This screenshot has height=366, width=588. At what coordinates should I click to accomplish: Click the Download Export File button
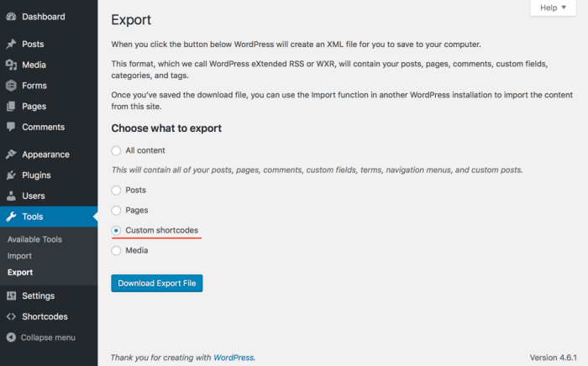(x=157, y=283)
